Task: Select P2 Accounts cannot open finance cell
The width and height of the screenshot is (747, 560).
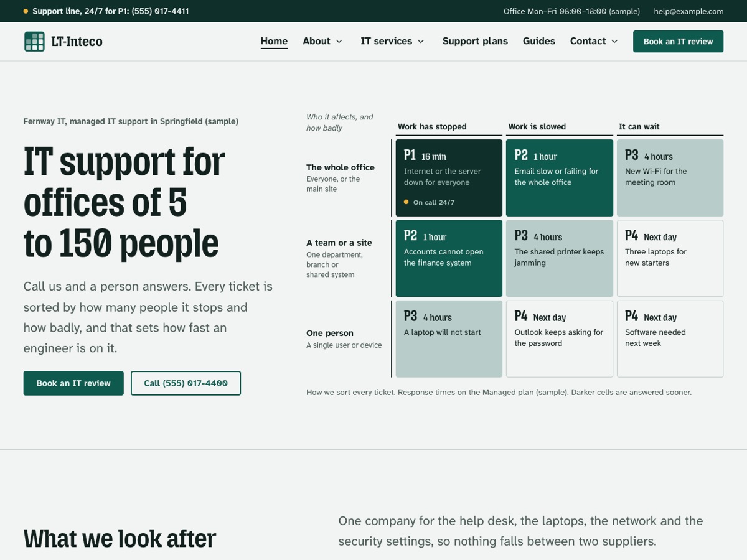Action: click(449, 258)
